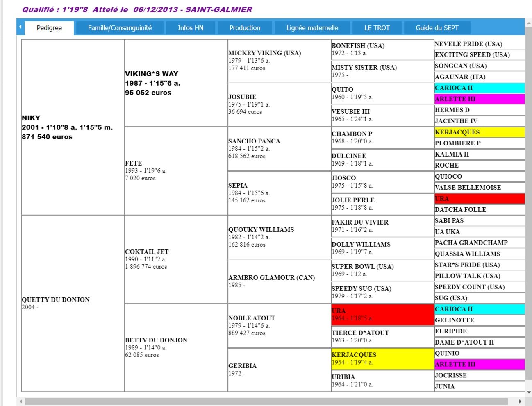
Task: Click SPEEDY SUG (USA) cell
Action: (383, 293)
